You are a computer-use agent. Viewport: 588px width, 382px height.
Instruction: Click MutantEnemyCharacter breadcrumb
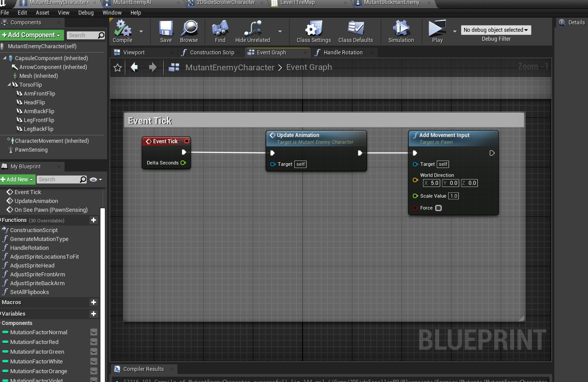pos(230,68)
